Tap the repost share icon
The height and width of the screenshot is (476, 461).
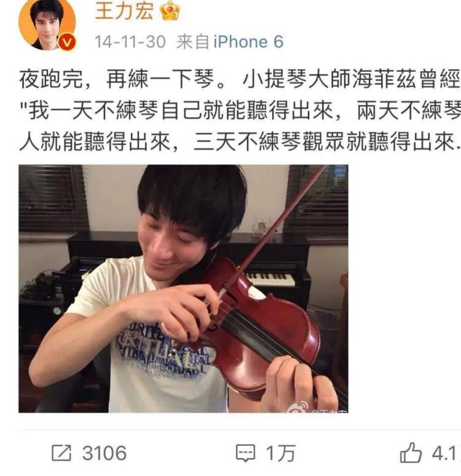click(x=61, y=453)
